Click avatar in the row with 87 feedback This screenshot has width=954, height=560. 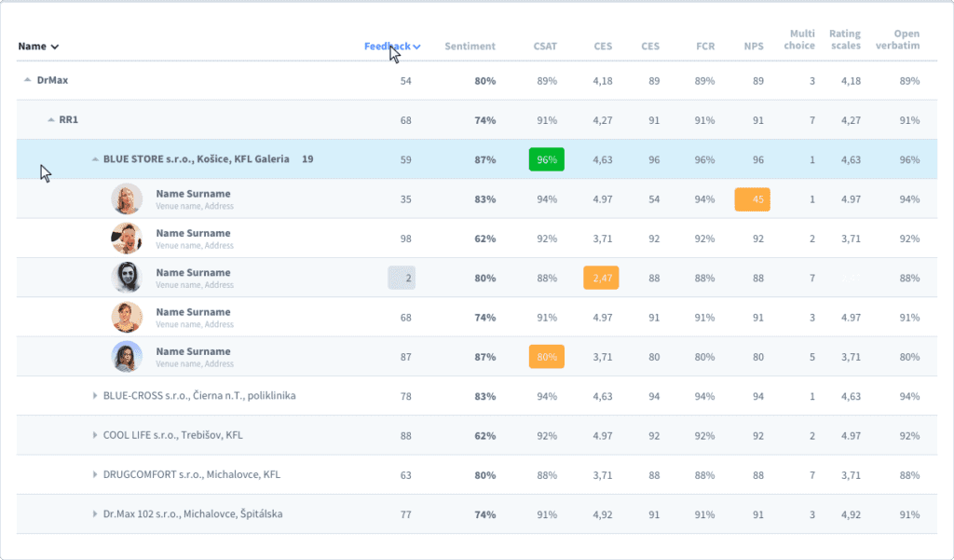click(x=127, y=357)
